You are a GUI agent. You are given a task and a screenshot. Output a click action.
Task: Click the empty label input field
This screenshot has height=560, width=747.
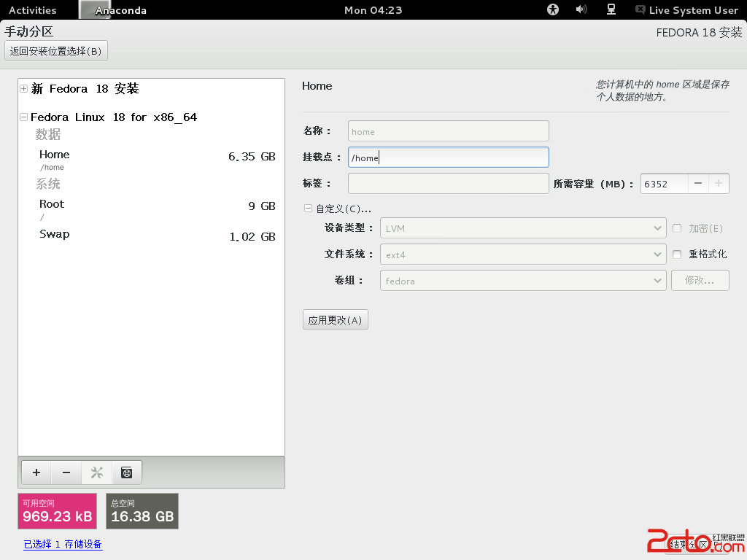tap(449, 183)
